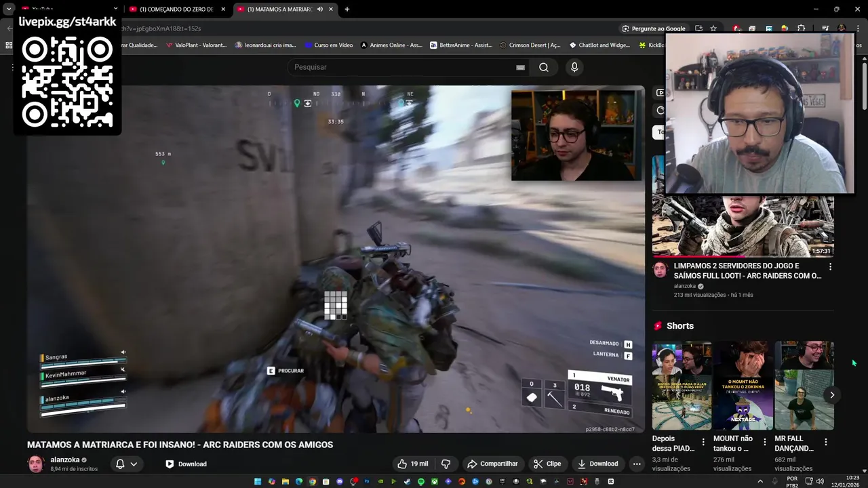Open options for the LIMPAMOS 2 SERVIDORES video

coord(830,266)
